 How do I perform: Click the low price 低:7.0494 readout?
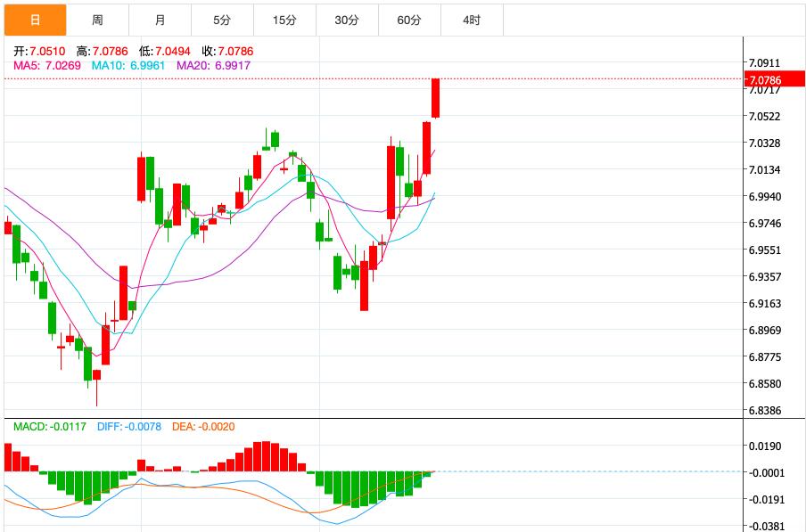click(x=164, y=52)
